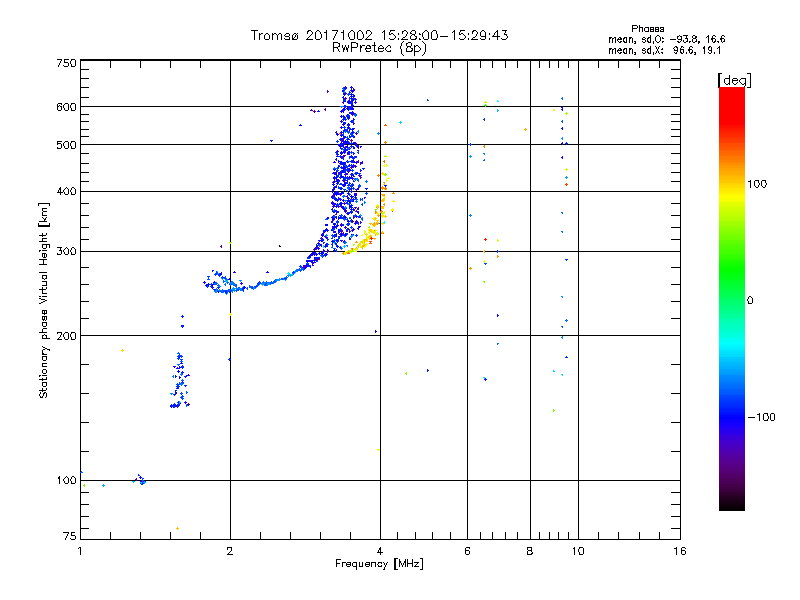The image size is (800, 600).
Task: Click the colorbar's black bottom end
Action: pyautogui.click(x=732, y=504)
